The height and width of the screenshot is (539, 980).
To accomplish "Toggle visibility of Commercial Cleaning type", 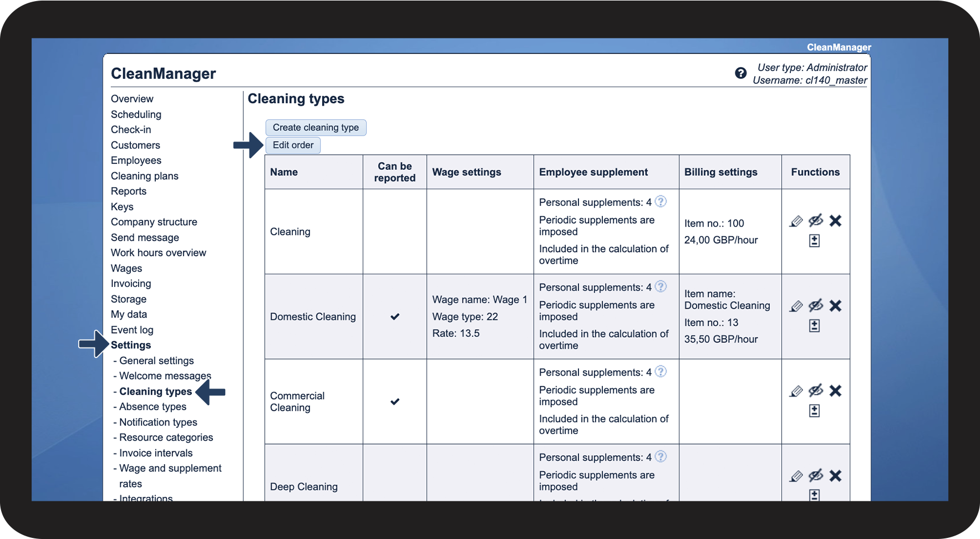I will point(815,391).
